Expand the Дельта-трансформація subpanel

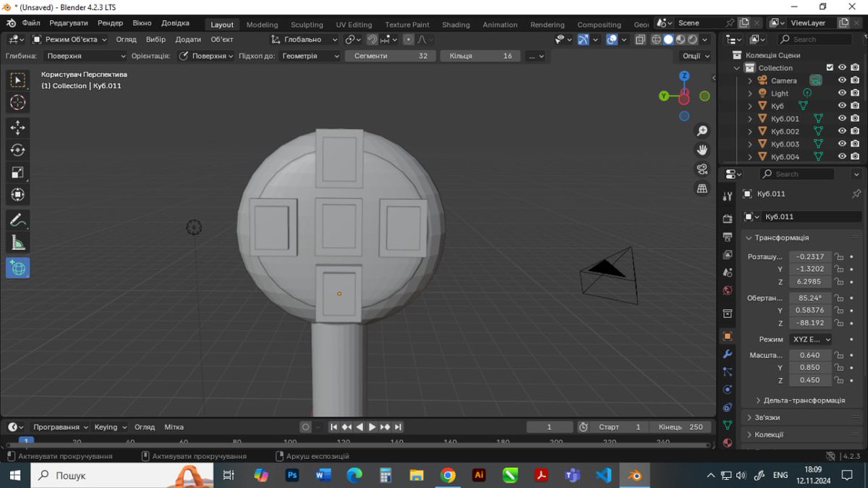[758, 400]
